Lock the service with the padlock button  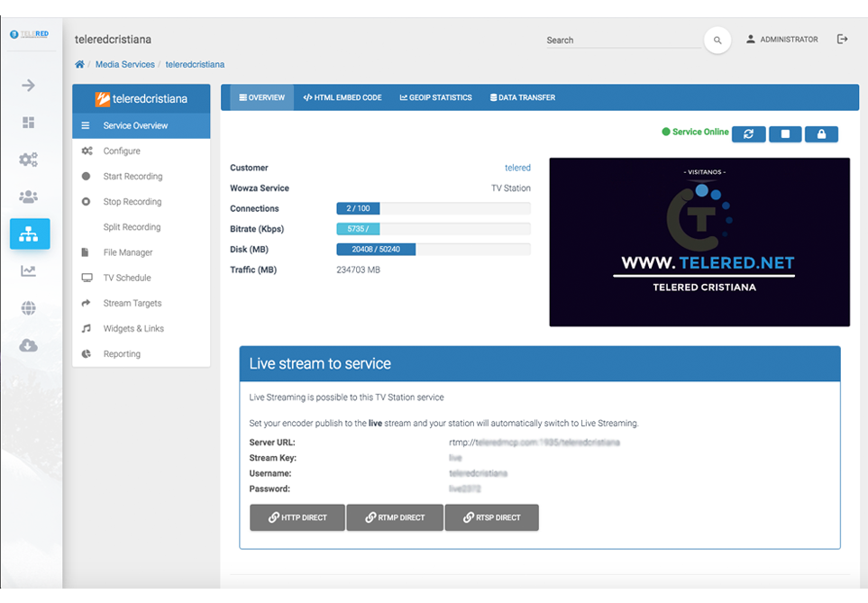tap(821, 134)
